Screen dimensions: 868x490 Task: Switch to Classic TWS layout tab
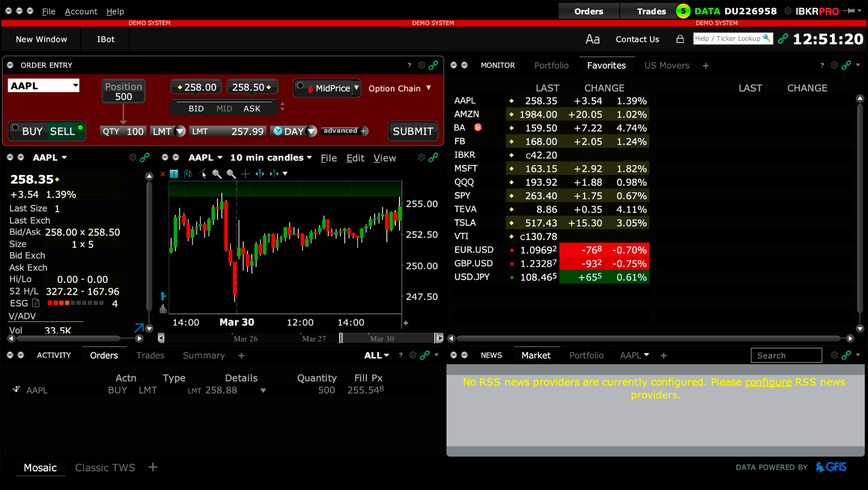105,467
